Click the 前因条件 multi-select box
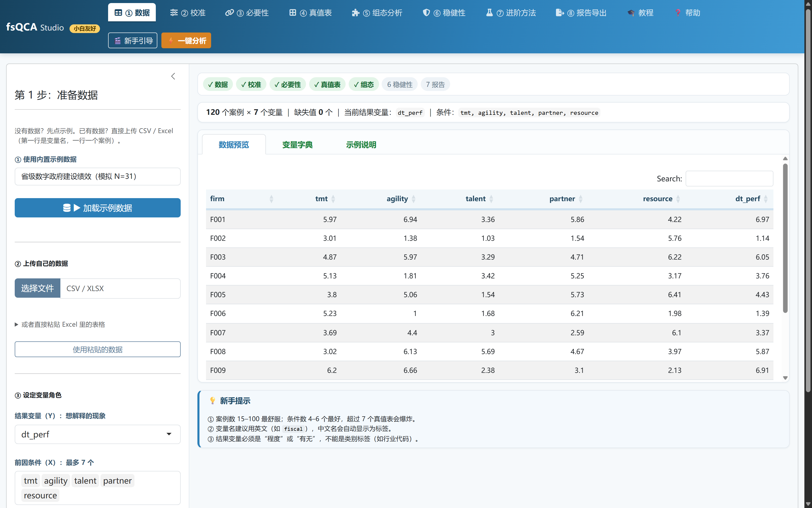This screenshot has width=812, height=508. coord(98,488)
